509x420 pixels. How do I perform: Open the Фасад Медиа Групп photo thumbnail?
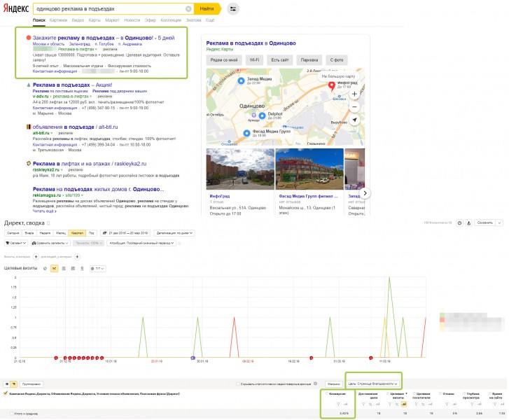click(x=309, y=169)
